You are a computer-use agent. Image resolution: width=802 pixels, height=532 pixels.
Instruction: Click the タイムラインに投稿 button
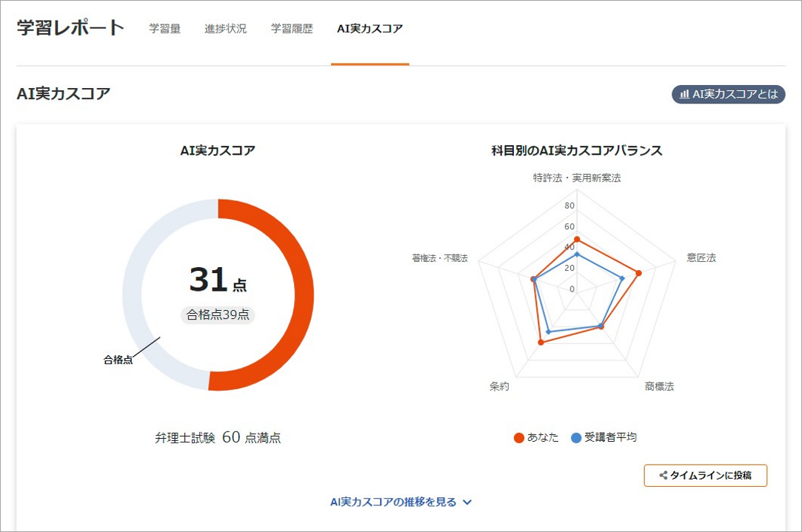[705, 475]
